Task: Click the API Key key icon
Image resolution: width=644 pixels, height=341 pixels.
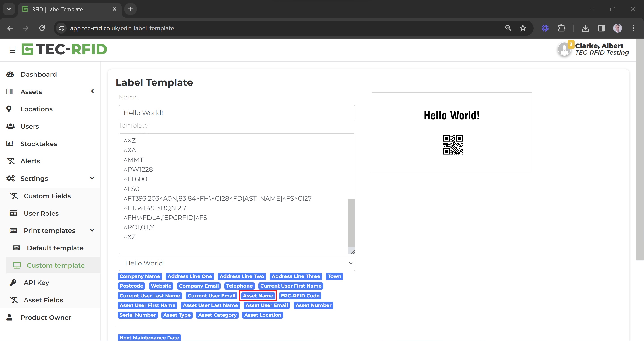Action: tap(13, 282)
